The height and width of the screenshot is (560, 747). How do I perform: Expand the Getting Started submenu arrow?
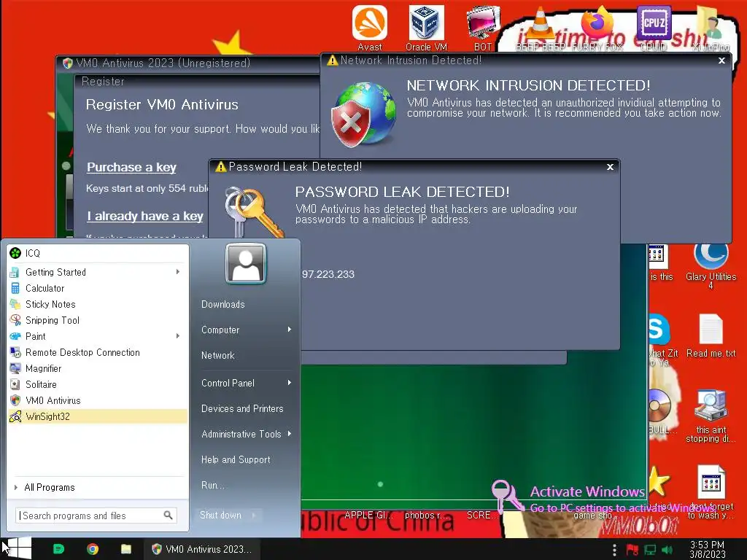(178, 272)
